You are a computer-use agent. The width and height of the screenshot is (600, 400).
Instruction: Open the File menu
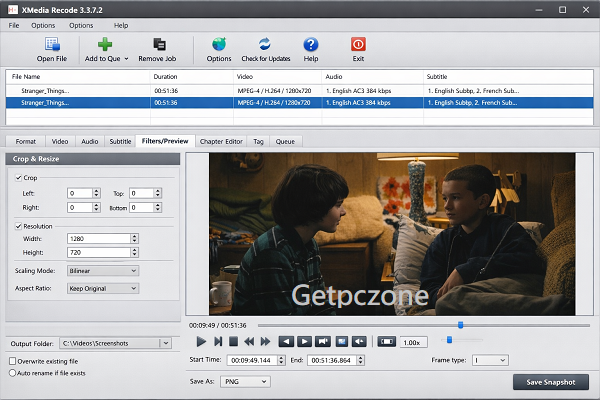[14, 25]
